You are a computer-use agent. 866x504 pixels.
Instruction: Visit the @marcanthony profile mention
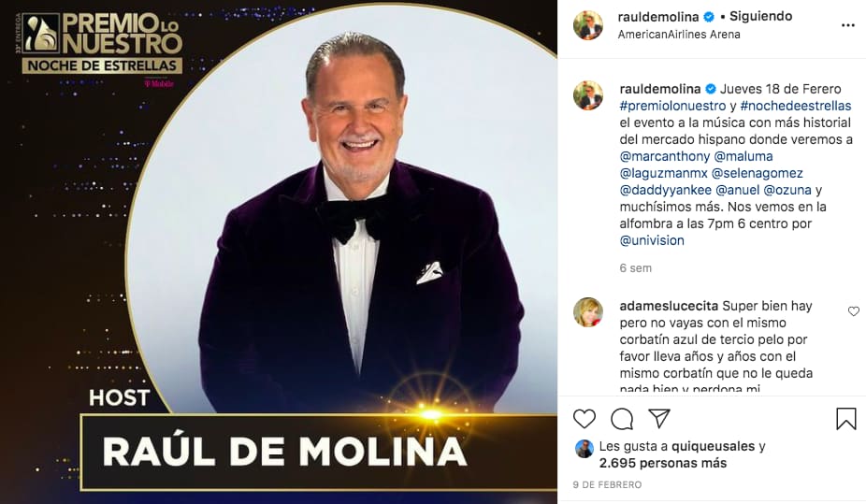tap(664, 156)
